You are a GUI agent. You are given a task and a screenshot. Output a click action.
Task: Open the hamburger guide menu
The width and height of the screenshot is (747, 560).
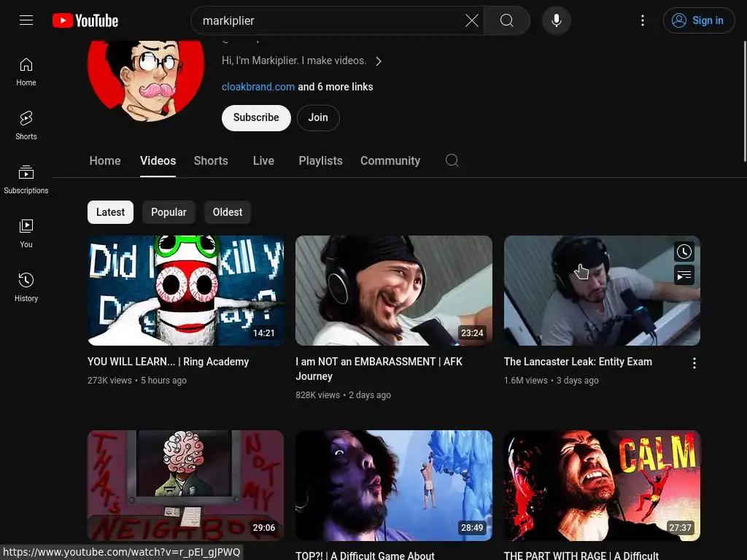26,20
